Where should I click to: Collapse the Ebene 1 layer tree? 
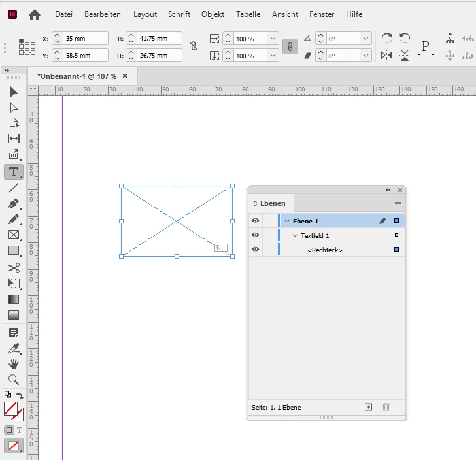[x=287, y=221]
